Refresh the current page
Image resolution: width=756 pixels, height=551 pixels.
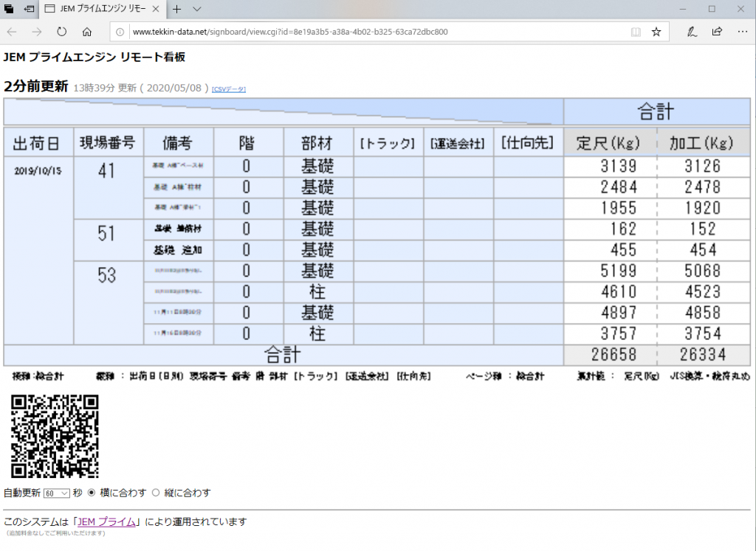tap(62, 32)
